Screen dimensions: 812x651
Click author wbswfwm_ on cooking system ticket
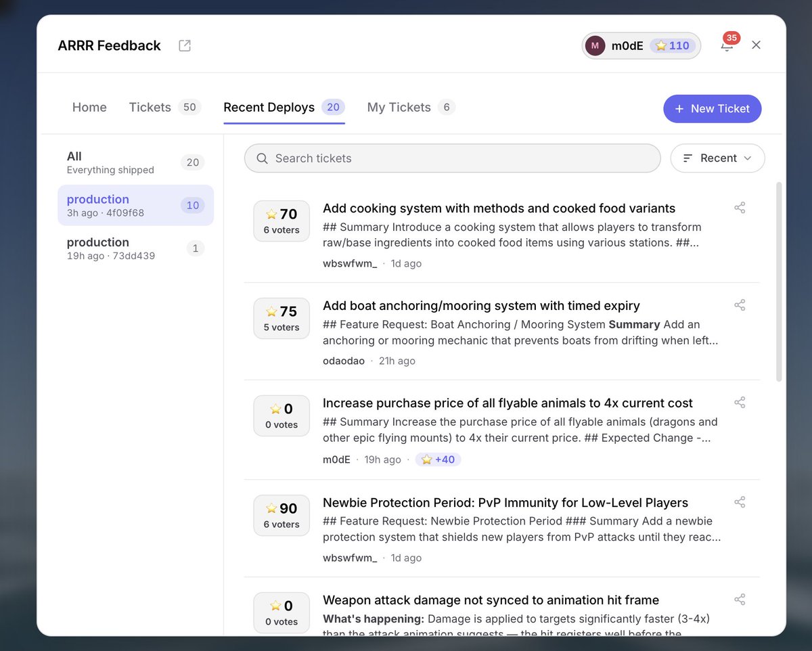pos(350,263)
